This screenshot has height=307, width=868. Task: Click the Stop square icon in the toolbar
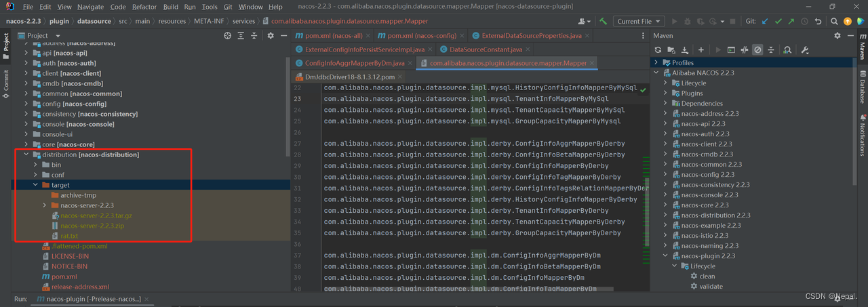click(x=734, y=21)
